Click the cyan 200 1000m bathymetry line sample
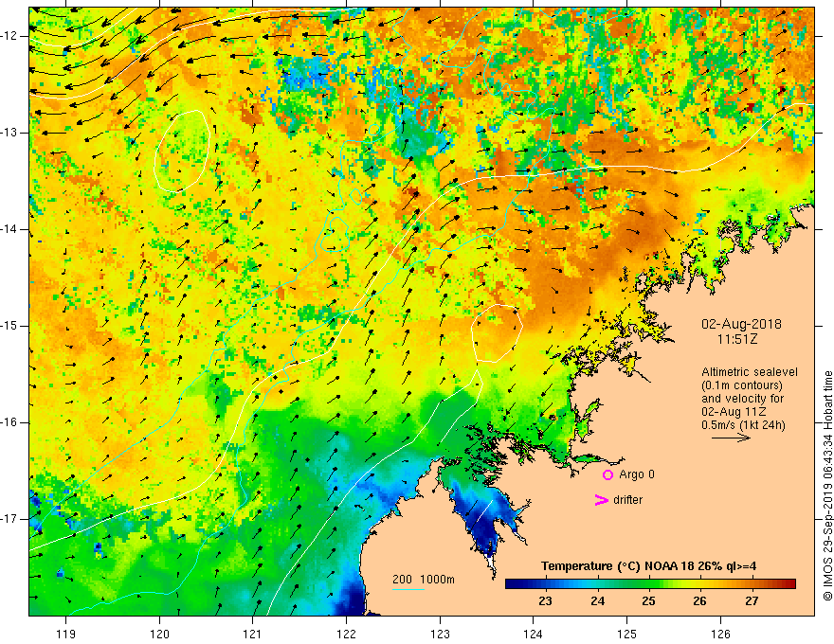834x644 pixels. (408, 589)
